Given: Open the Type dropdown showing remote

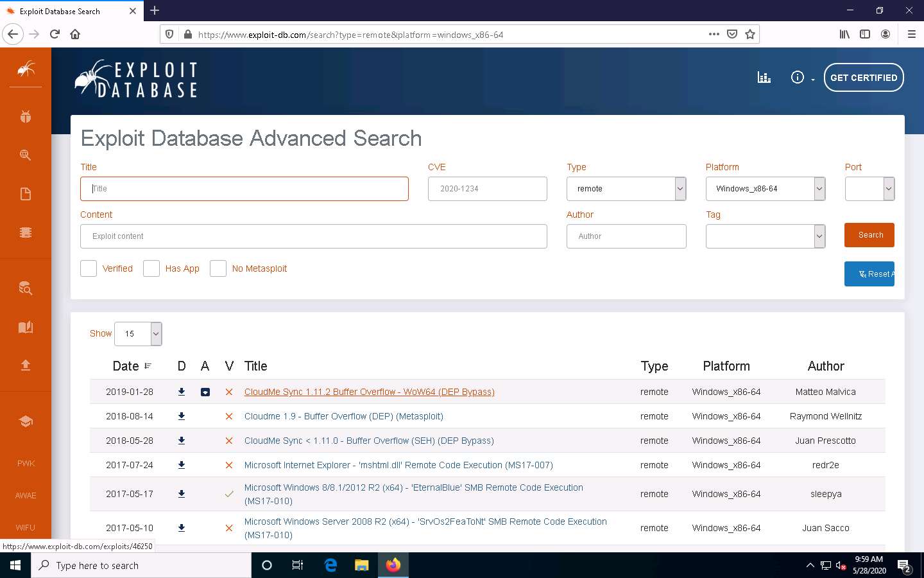Looking at the screenshot, I should click(626, 189).
